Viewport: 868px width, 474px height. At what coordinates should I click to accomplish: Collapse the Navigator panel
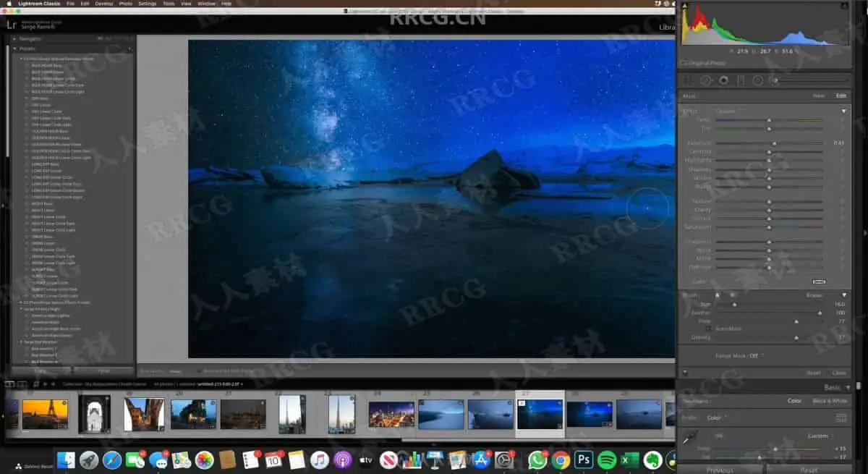pyautogui.click(x=14, y=38)
